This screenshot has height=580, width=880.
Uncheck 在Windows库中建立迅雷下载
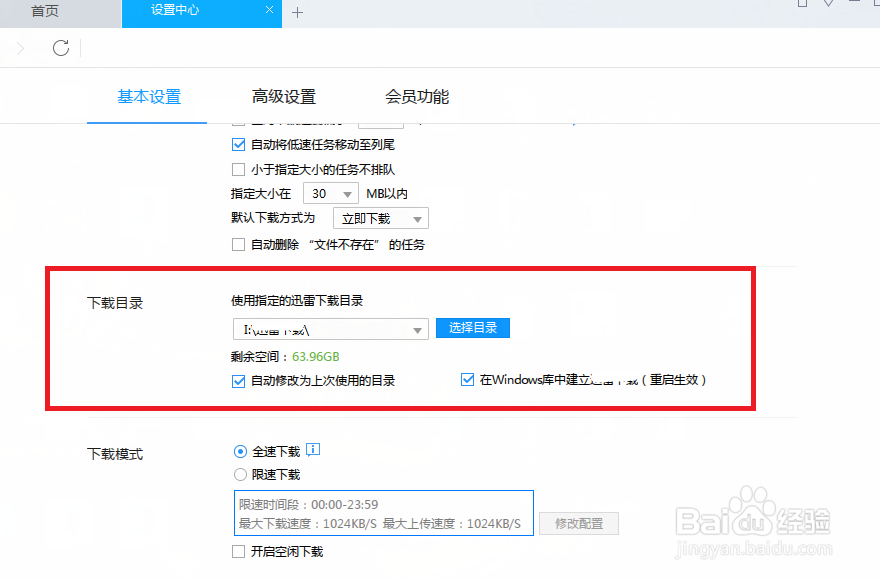[x=467, y=379]
